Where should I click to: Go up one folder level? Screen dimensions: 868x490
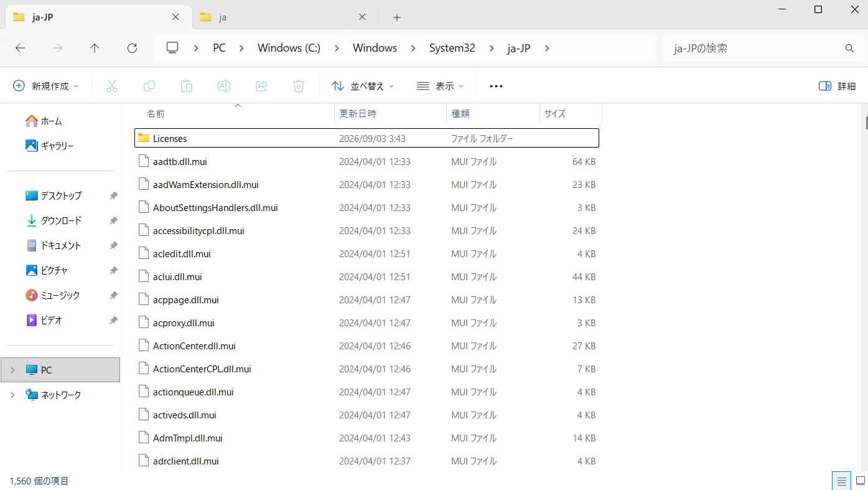click(95, 48)
